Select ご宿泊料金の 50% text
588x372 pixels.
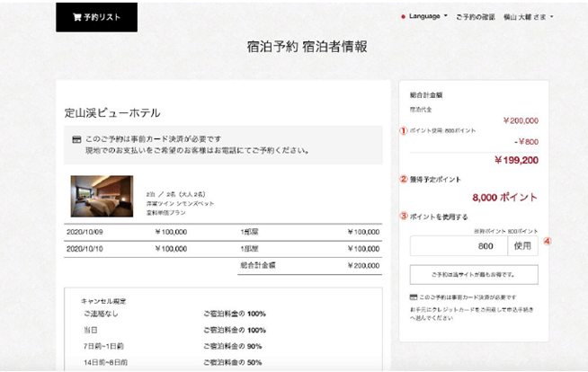coord(233,362)
